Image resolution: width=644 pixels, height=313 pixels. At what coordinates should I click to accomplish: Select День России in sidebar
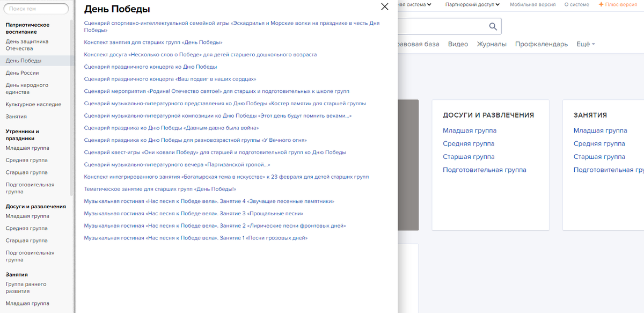click(22, 73)
